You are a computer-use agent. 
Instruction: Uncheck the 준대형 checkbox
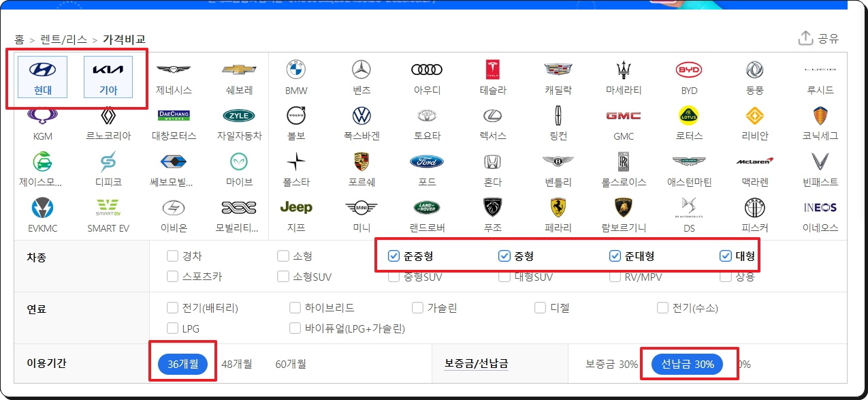[x=615, y=256]
